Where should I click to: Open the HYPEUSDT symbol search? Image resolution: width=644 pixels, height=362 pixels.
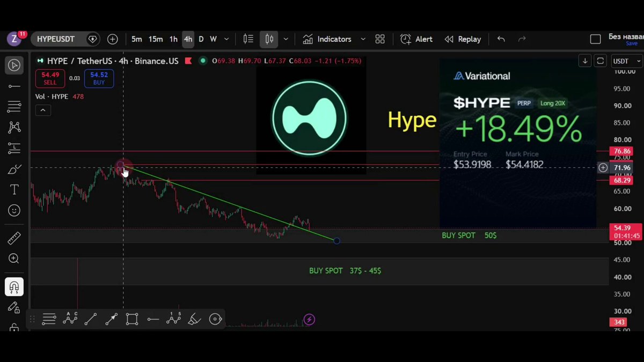(x=56, y=39)
